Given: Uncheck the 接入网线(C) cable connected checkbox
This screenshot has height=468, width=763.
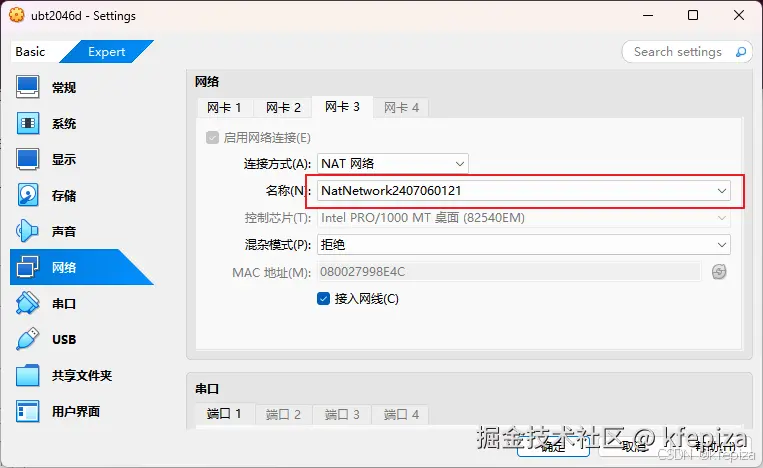Looking at the screenshot, I should pyautogui.click(x=324, y=298).
